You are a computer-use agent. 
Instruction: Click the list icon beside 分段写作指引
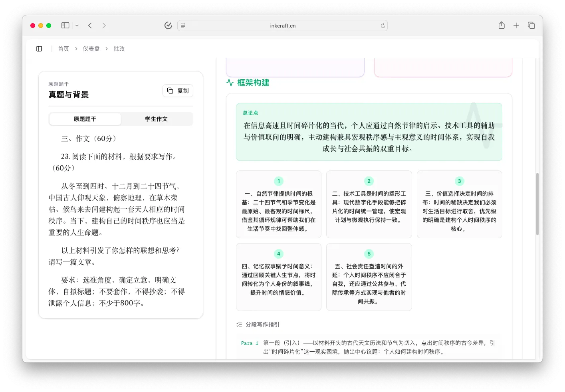[x=239, y=325]
